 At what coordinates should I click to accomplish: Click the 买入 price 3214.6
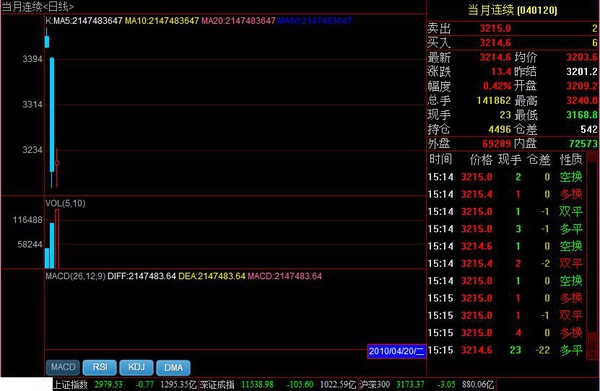[x=495, y=42]
